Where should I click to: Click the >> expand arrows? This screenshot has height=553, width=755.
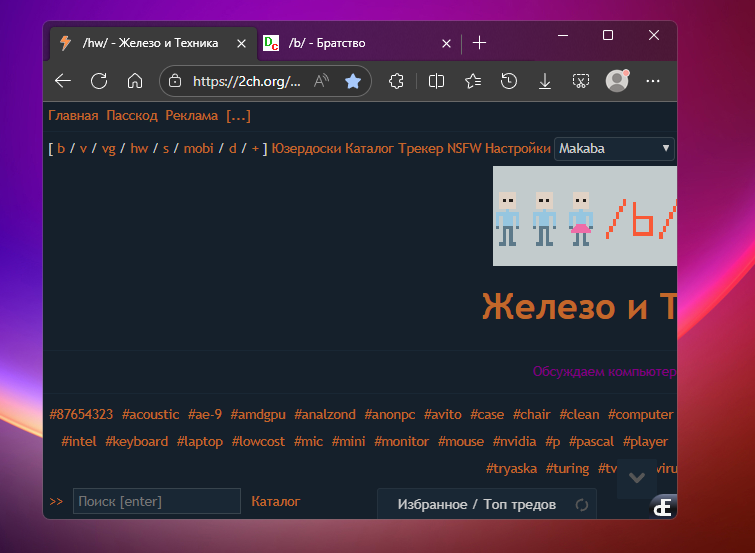tap(56, 501)
